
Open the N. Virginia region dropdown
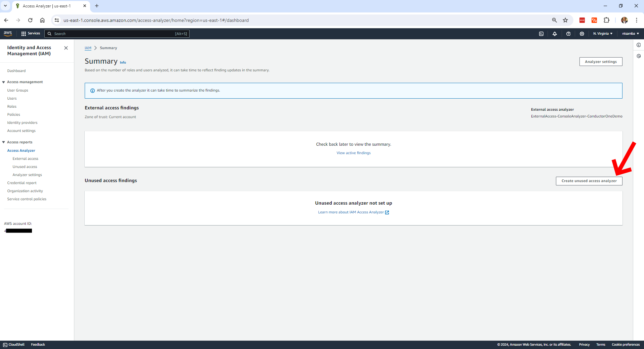[x=603, y=34]
